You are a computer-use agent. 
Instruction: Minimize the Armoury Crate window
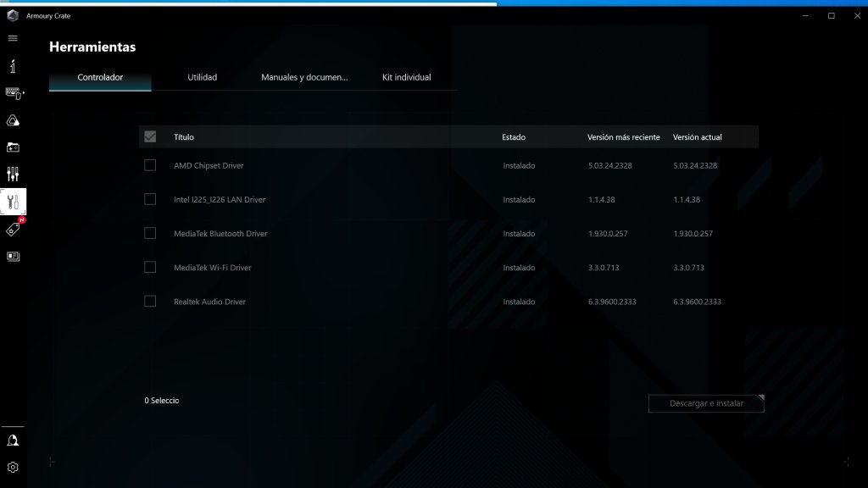click(805, 15)
